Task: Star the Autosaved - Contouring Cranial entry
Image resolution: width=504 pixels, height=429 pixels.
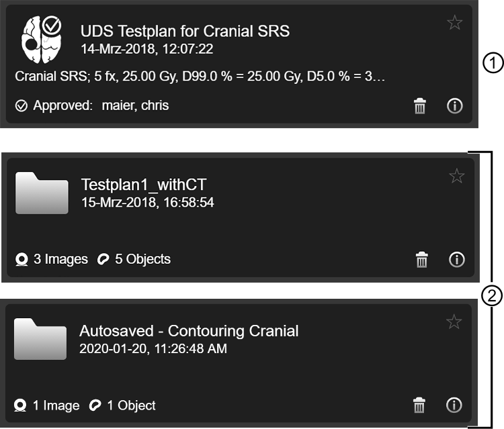Action: tap(454, 322)
